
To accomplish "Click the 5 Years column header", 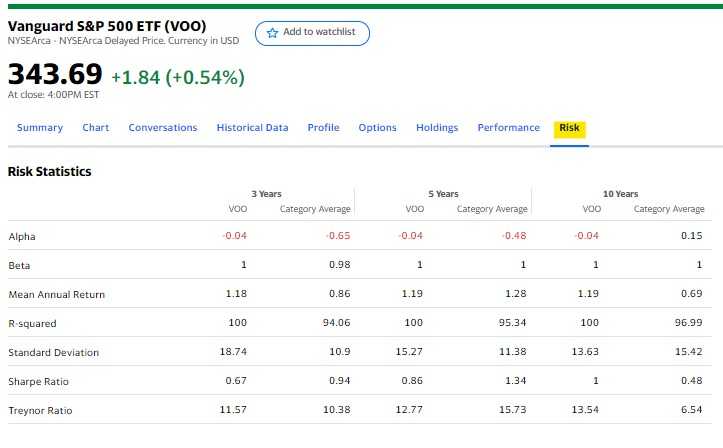I will tap(443, 194).
